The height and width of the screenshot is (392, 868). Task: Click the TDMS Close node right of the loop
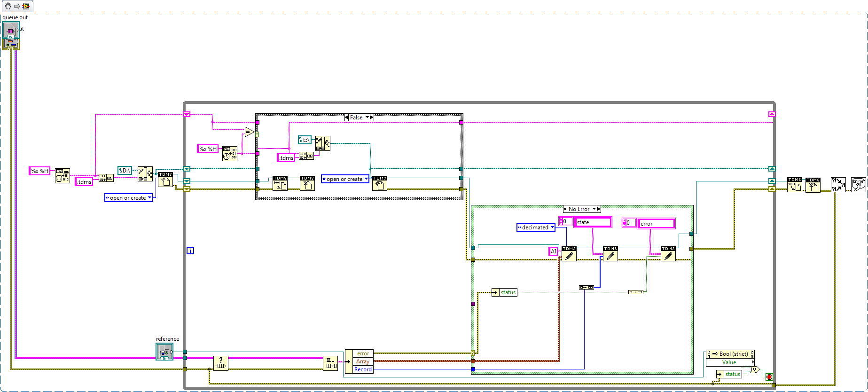813,185
